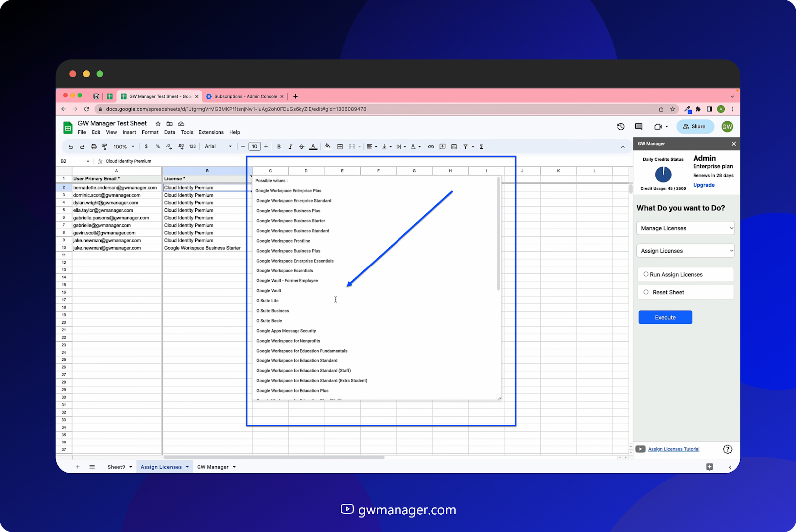Select the Run Assign Licenses radio option
The image size is (796, 532).
[x=646, y=274]
